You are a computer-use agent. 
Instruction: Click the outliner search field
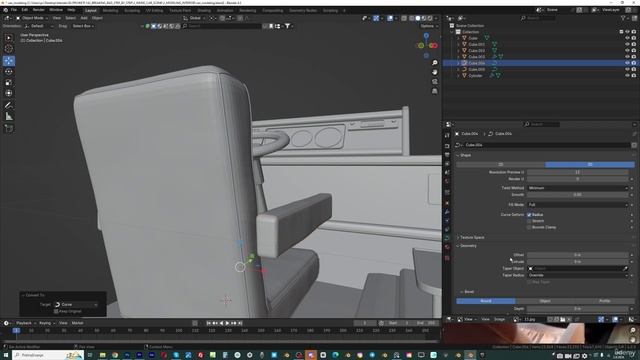[538, 18]
